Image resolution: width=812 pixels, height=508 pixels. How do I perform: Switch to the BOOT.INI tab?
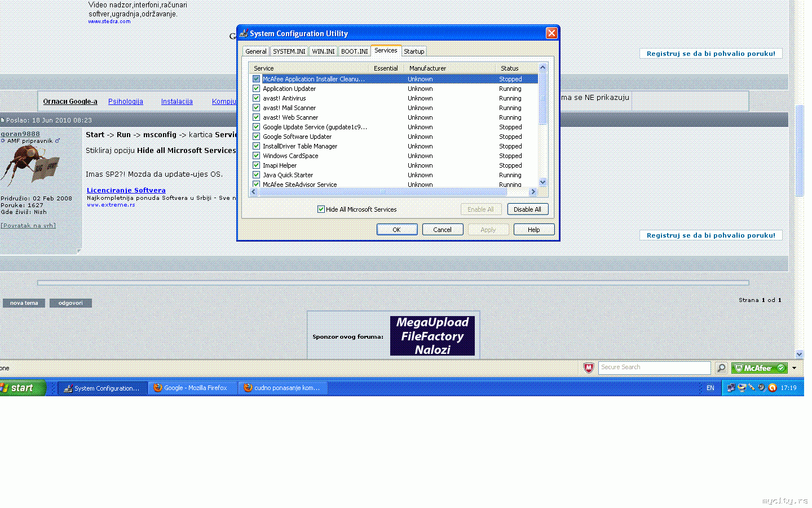(x=355, y=51)
